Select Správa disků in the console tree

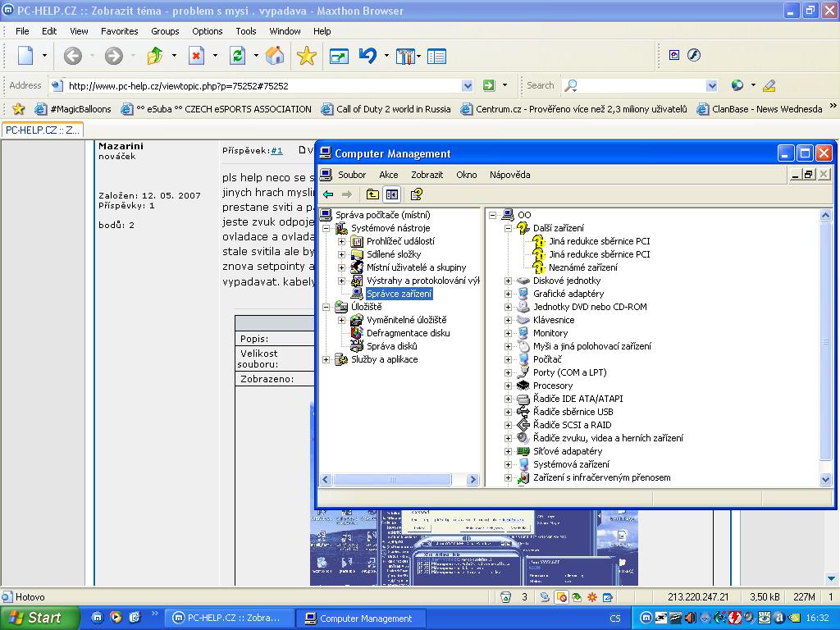(391, 346)
